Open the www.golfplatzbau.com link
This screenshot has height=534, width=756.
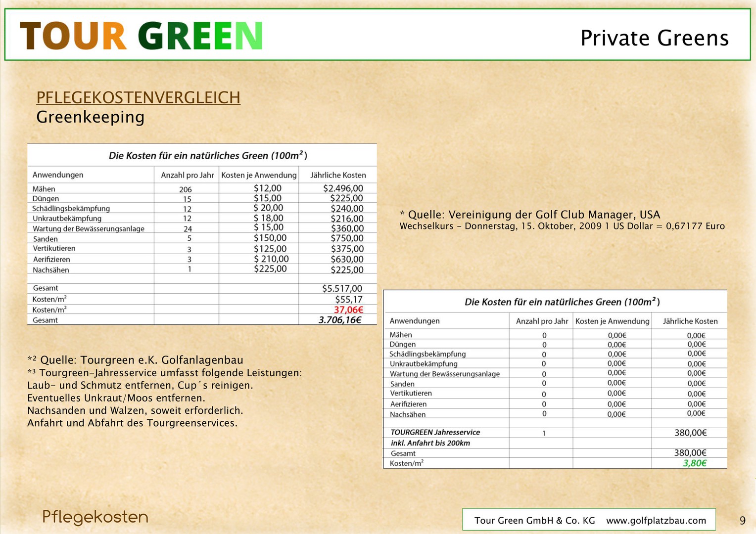coord(656,521)
